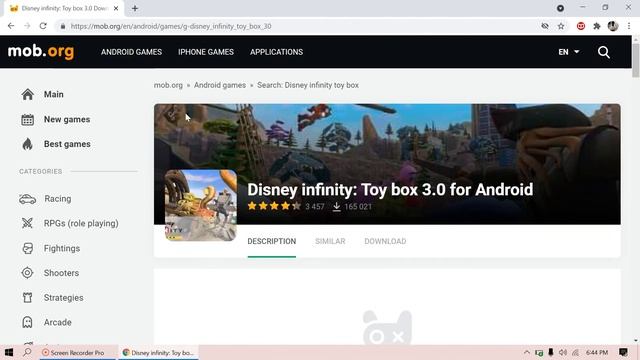
Task: Click the site security lock icon
Action: click(x=62, y=26)
